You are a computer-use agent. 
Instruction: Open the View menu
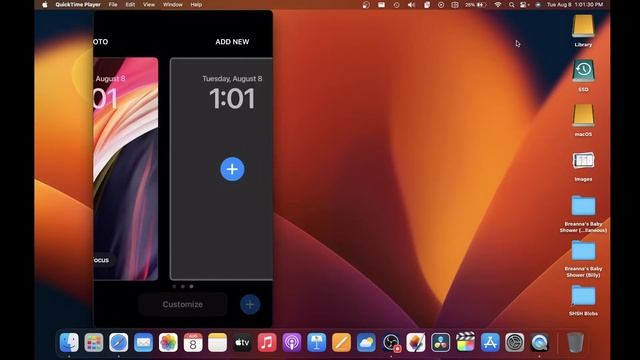(149, 4)
